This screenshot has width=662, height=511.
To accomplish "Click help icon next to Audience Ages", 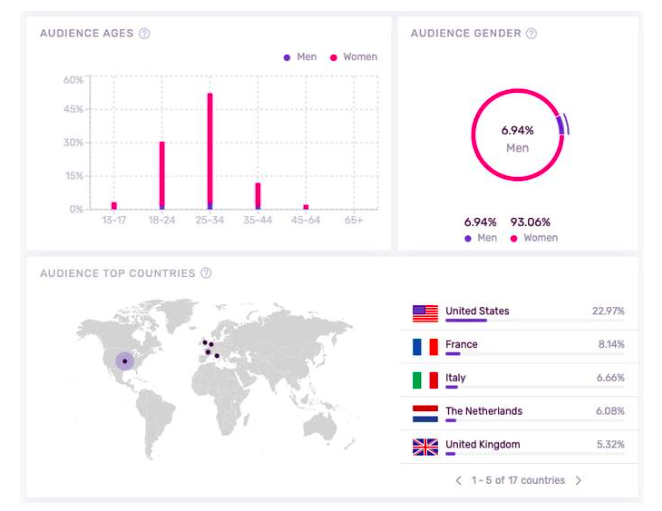I will coord(144,33).
